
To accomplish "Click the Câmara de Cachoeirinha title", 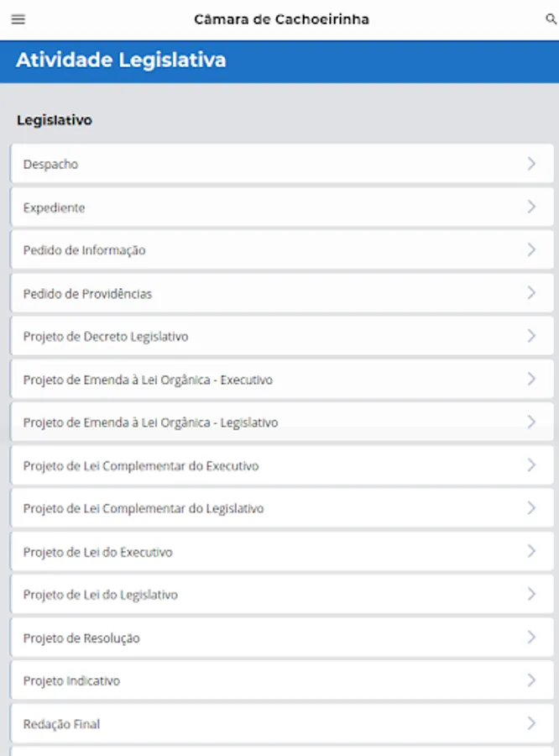I will pyautogui.click(x=281, y=19).
